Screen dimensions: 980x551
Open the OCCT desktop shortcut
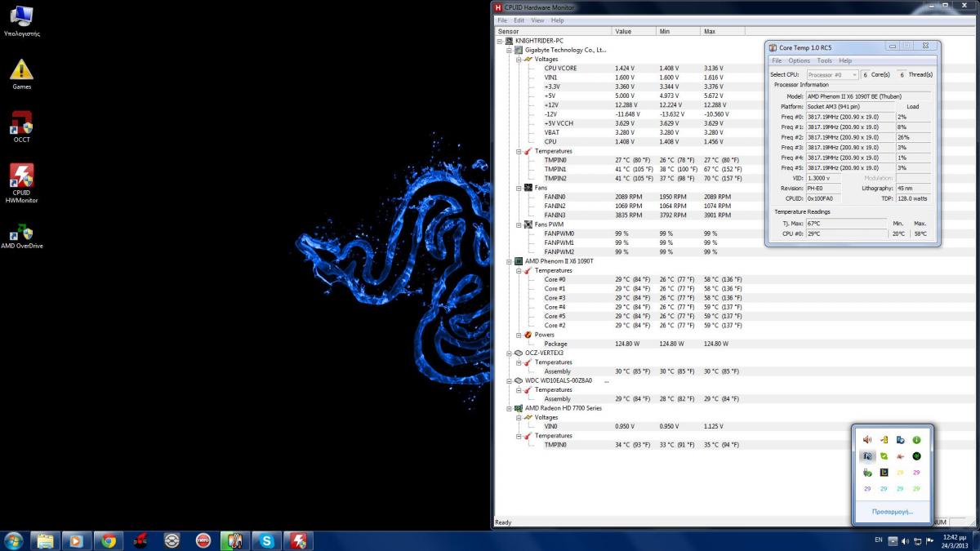tap(22, 127)
